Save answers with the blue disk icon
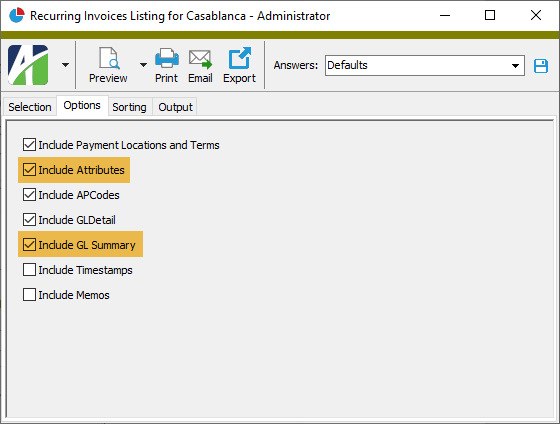 pyautogui.click(x=541, y=66)
